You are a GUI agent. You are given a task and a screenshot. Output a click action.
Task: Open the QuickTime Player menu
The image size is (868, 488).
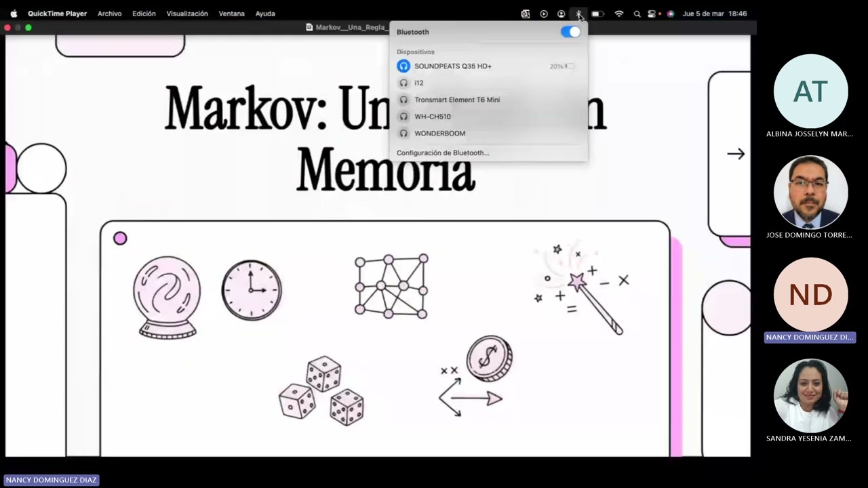tap(57, 14)
